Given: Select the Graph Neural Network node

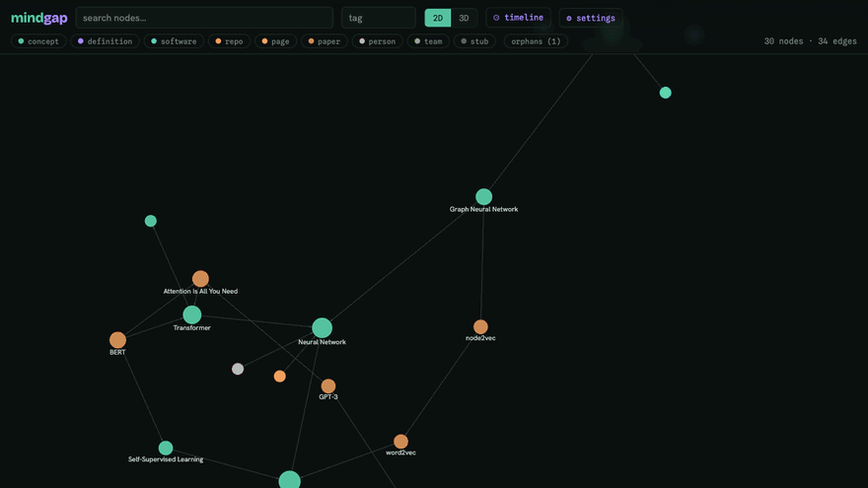Looking at the screenshot, I should pos(484,196).
